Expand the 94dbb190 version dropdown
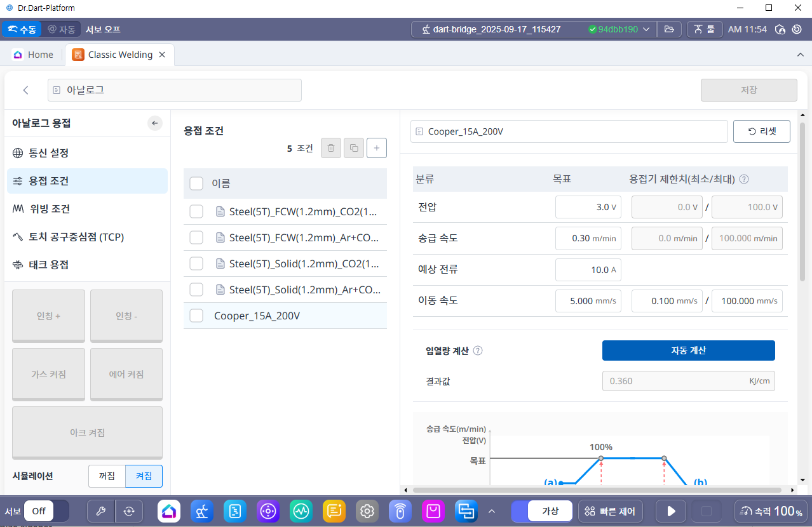This screenshot has width=812, height=527. tap(646, 29)
